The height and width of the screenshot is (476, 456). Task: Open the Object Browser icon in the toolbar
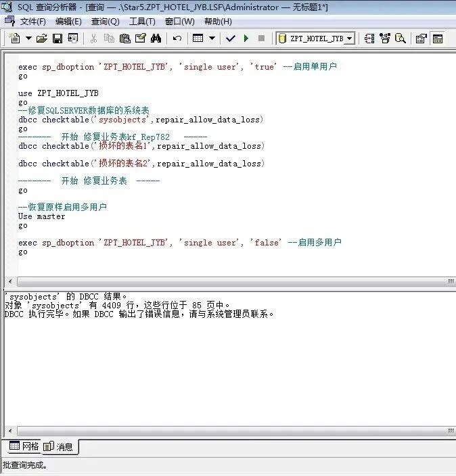click(369, 39)
